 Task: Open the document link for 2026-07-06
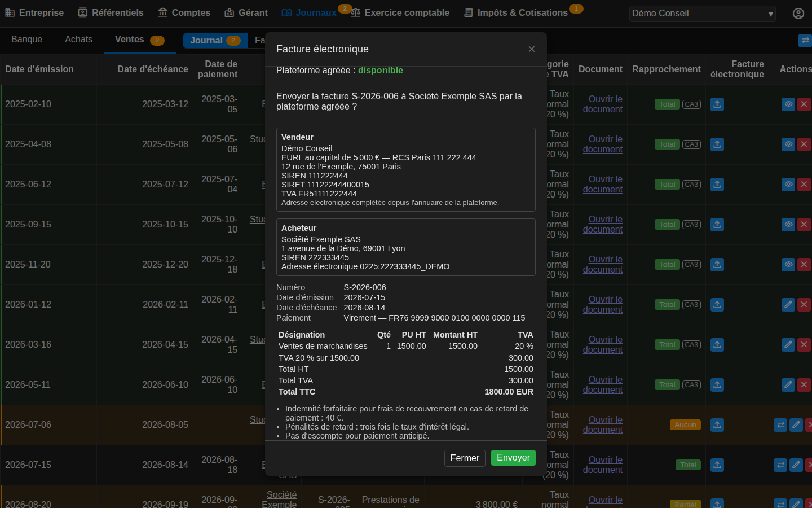tap(603, 425)
